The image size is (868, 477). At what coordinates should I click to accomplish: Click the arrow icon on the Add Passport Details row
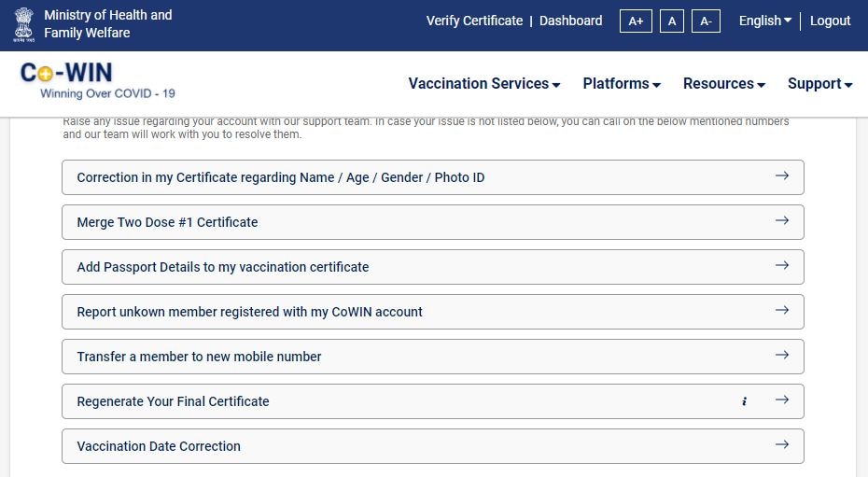coord(781,266)
